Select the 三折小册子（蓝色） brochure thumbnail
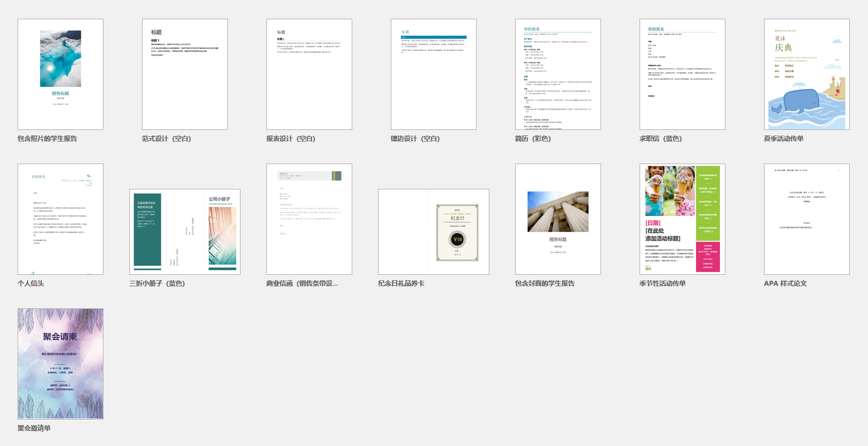This screenshot has width=868, height=446. tap(185, 232)
